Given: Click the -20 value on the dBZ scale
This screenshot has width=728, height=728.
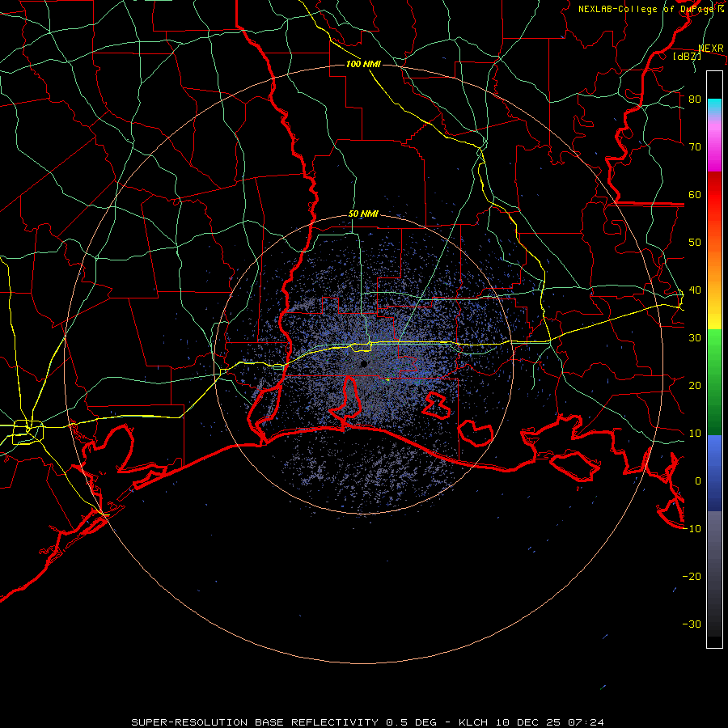Looking at the screenshot, I should coord(692,578).
